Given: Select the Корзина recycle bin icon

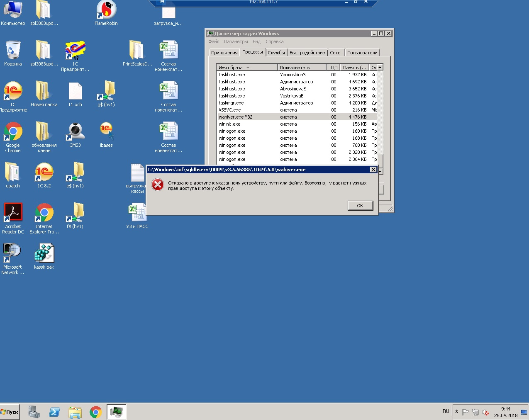Looking at the screenshot, I should pos(13,53).
